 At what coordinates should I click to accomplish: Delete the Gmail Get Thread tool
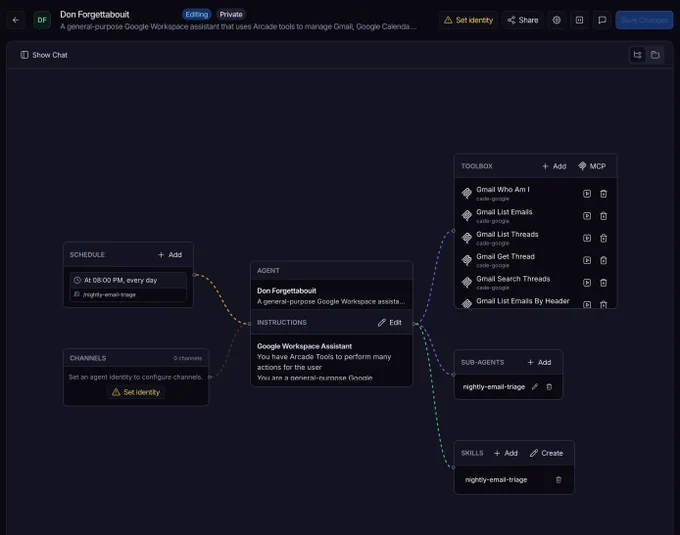(x=603, y=260)
